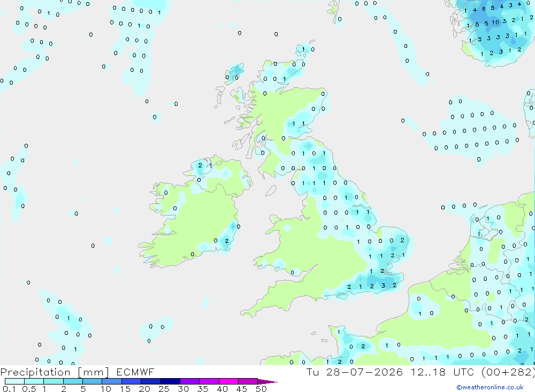Image resolution: width=535 pixels, height=392 pixels.
Task: Pick the 15–20 mm legend color swatch
Action: click(132, 381)
